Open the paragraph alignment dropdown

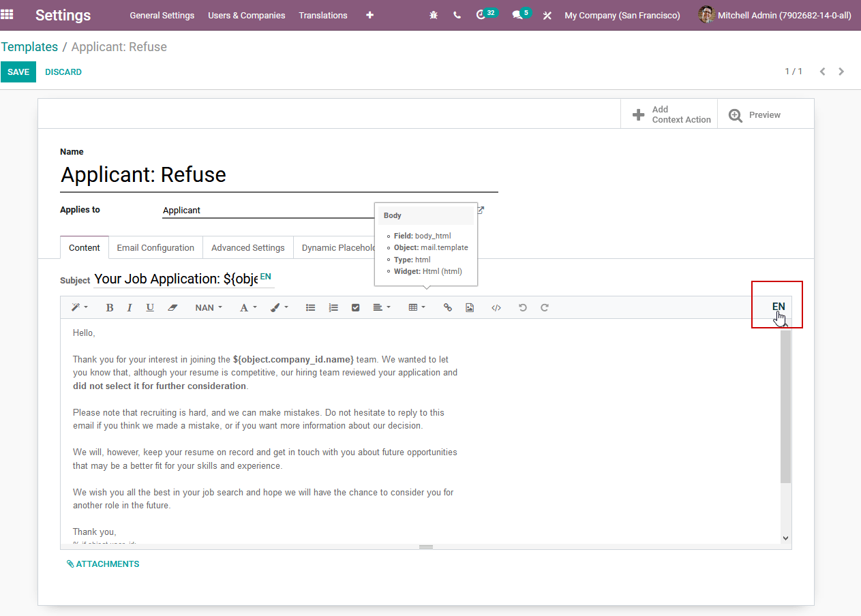pyautogui.click(x=382, y=308)
